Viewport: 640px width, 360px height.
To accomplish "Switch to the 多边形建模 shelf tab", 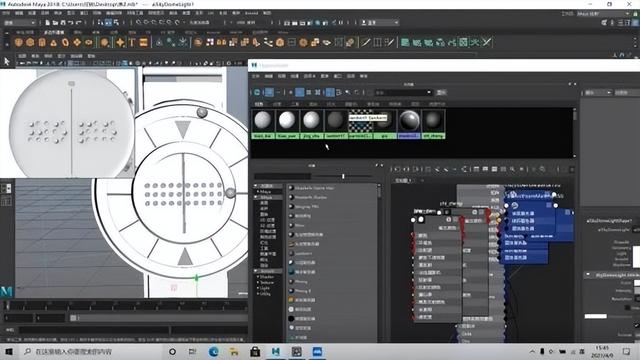I will [x=54, y=32].
